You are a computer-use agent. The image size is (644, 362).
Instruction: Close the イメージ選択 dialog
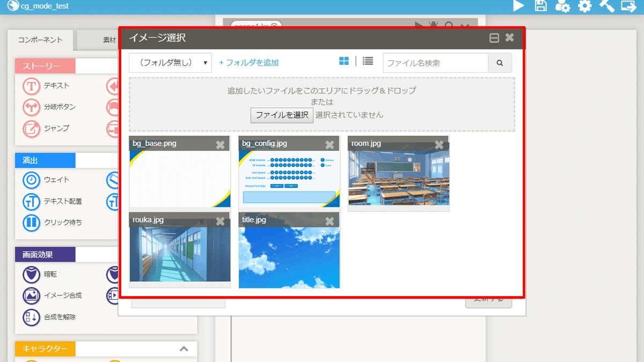509,38
